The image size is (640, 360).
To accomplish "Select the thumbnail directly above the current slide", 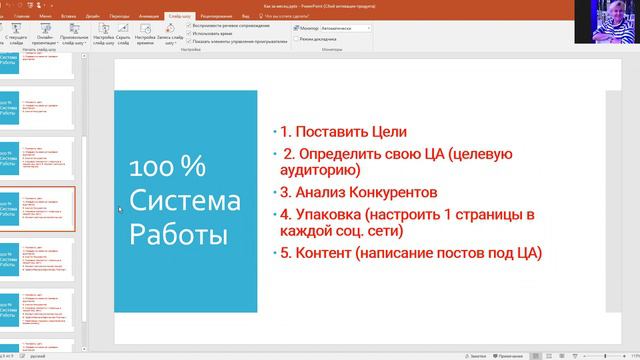I will 37,158.
